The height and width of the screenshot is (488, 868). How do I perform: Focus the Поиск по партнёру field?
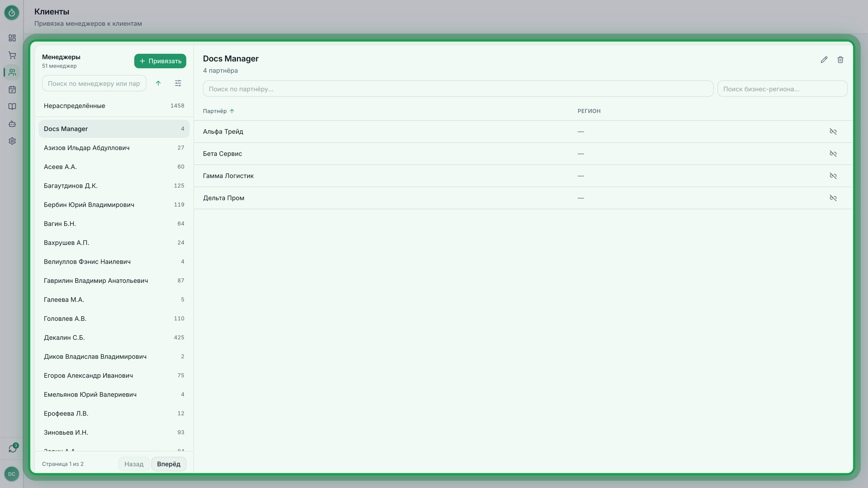tap(458, 89)
